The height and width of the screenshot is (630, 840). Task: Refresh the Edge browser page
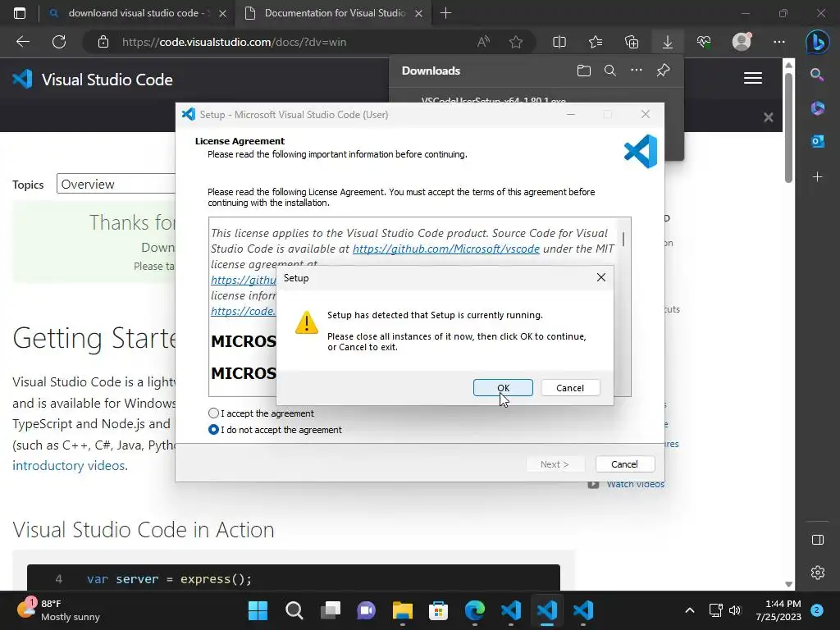(x=59, y=42)
